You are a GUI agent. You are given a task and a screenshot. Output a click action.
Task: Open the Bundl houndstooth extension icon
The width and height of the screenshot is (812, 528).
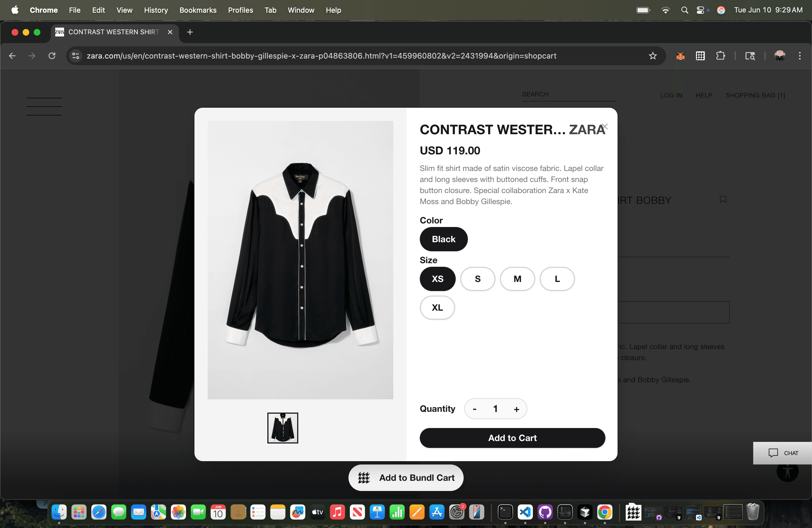(x=700, y=56)
